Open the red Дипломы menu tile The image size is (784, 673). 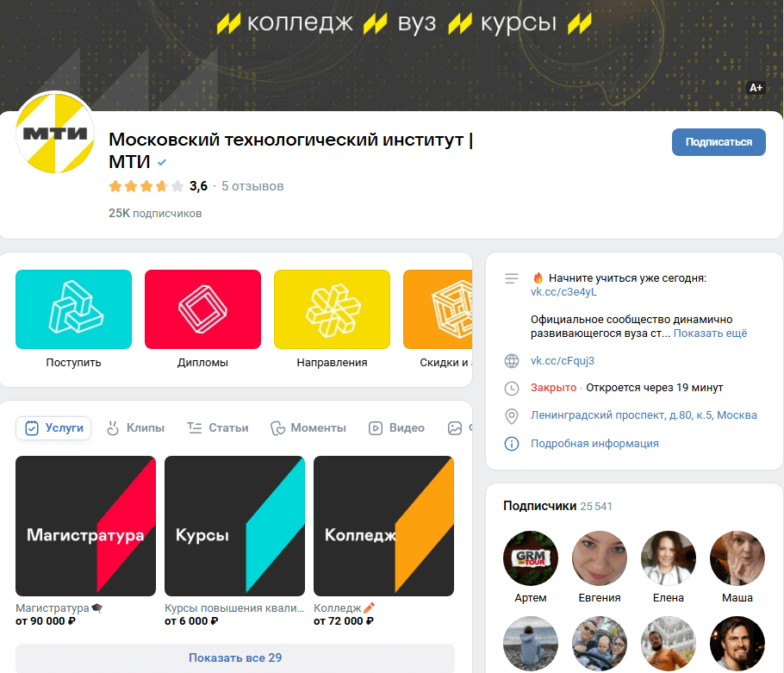(202, 309)
